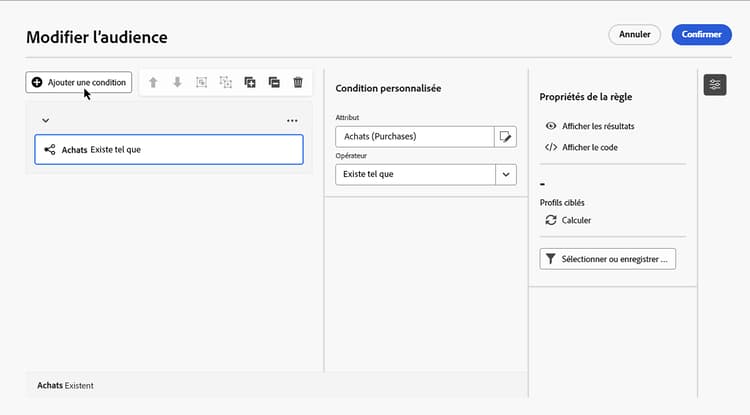Image resolution: width=750 pixels, height=415 pixels.
Task: Click the group selection icon
Action: click(x=201, y=82)
